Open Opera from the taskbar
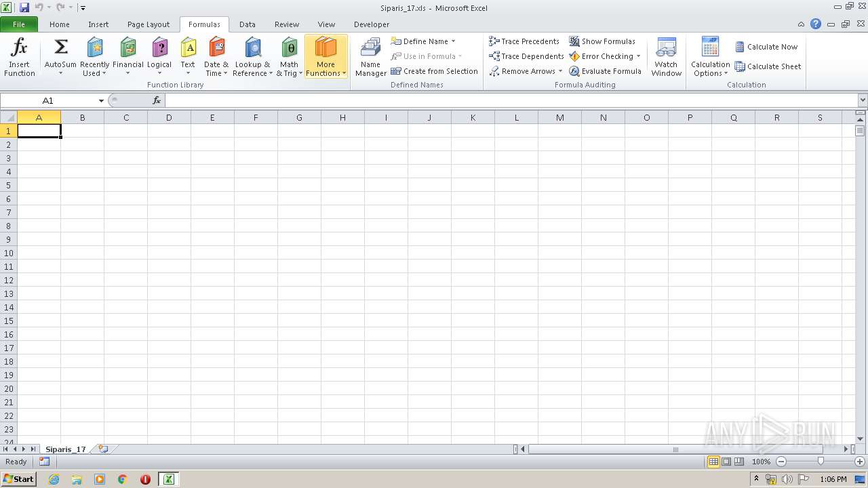This screenshot has height=488, width=868. [x=145, y=479]
